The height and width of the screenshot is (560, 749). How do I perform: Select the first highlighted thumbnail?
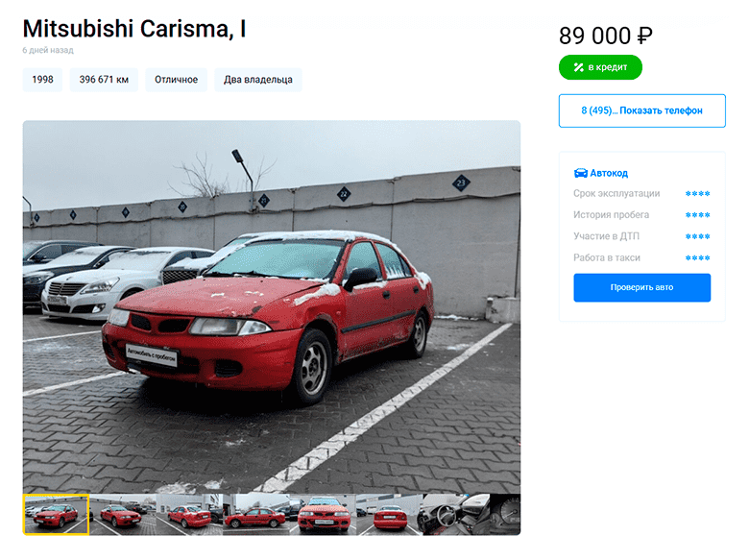(56, 515)
